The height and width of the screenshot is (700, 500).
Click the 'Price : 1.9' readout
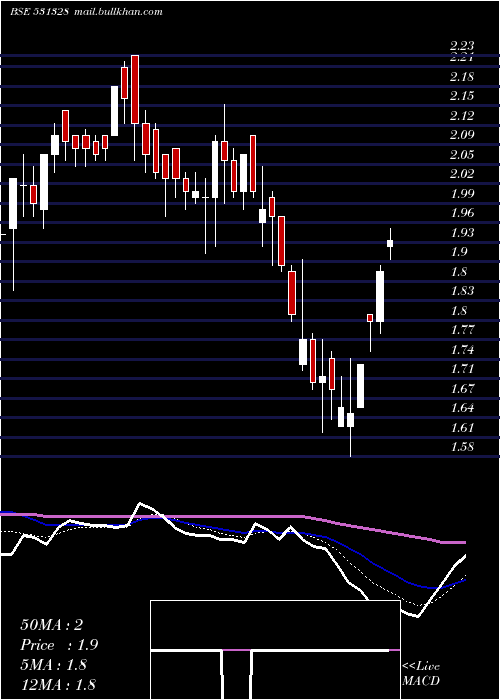coord(59,645)
